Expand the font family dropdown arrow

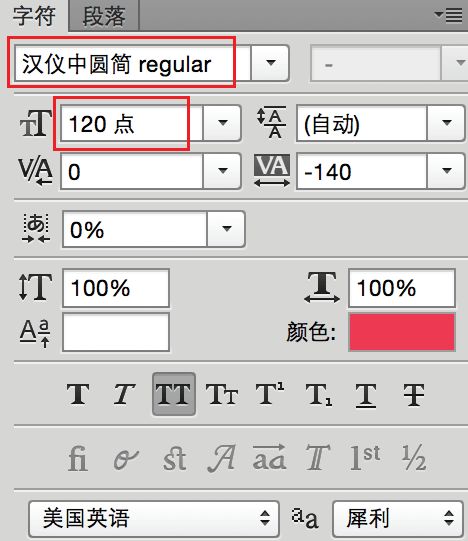270,63
